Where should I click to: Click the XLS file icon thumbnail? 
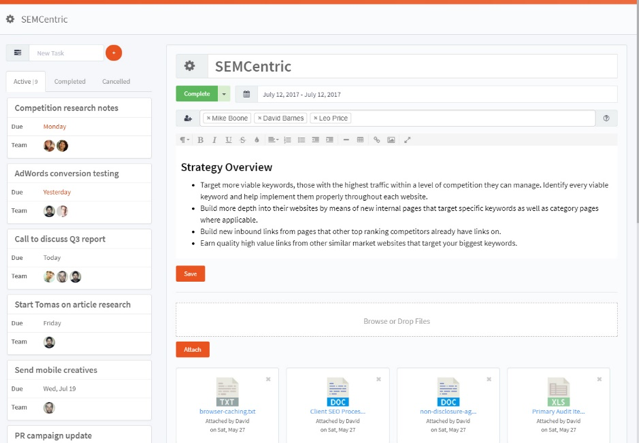coord(558,392)
